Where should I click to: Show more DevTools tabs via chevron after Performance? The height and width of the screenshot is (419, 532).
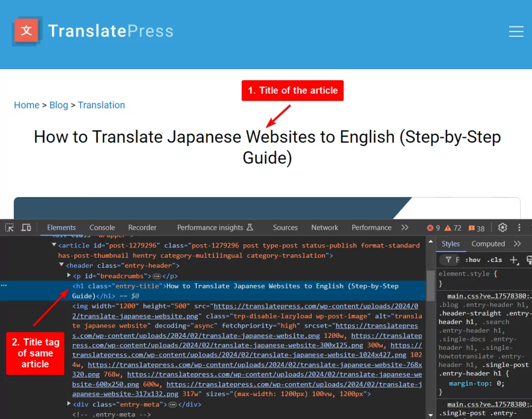[x=405, y=228]
